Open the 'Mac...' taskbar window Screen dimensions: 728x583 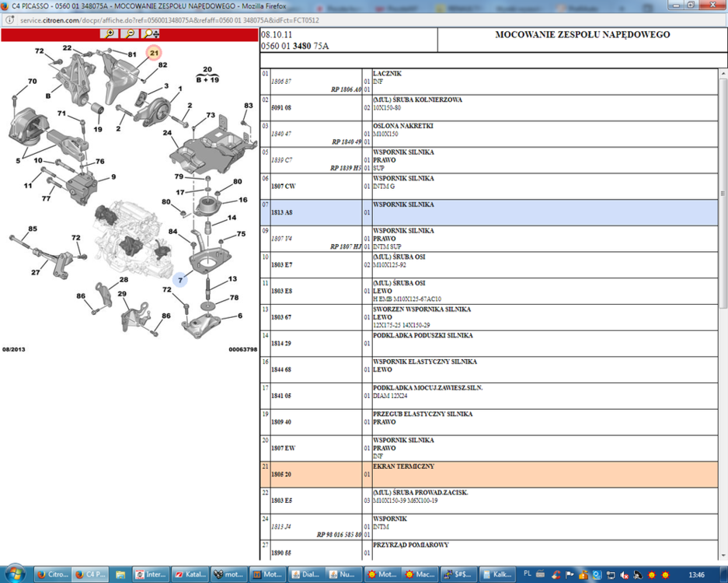pyautogui.click(x=420, y=574)
